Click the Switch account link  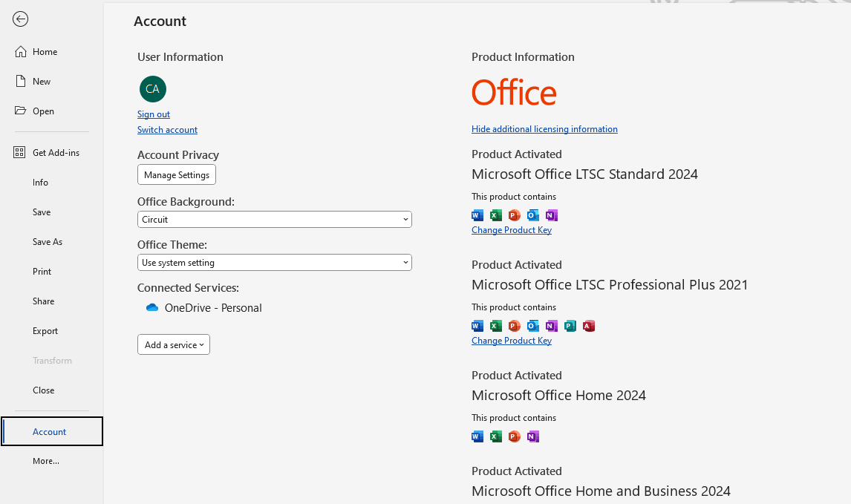point(167,130)
